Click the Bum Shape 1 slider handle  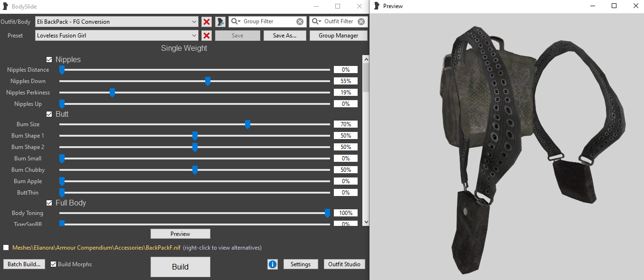(195, 136)
